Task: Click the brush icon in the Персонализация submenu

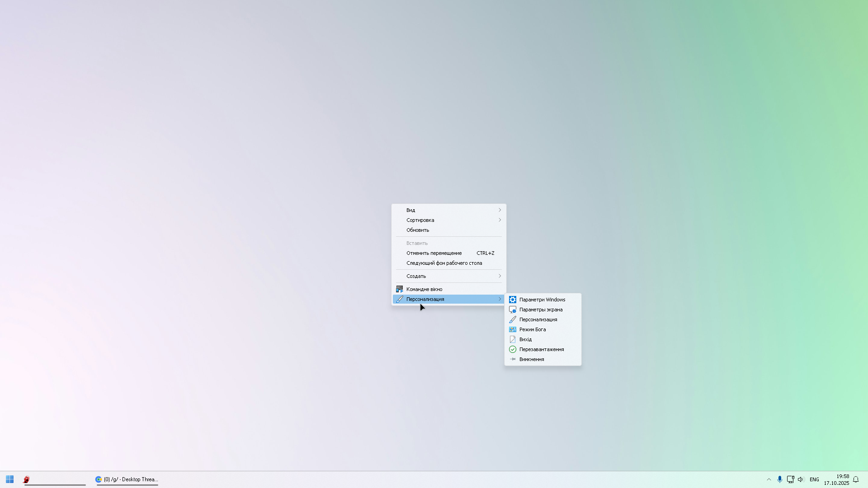Action: (x=512, y=319)
